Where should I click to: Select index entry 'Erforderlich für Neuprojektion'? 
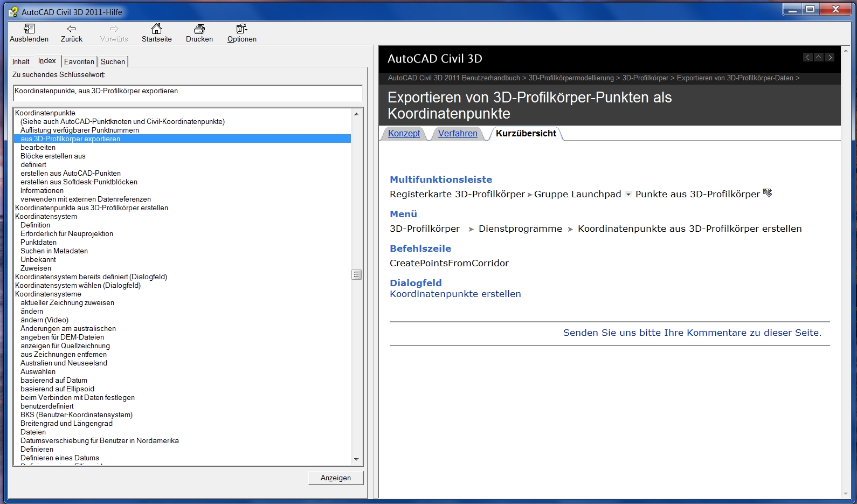67,233
